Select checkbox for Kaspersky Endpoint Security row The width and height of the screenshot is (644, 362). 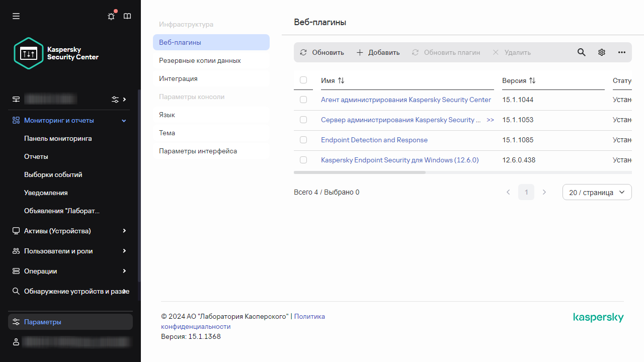(x=303, y=160)
